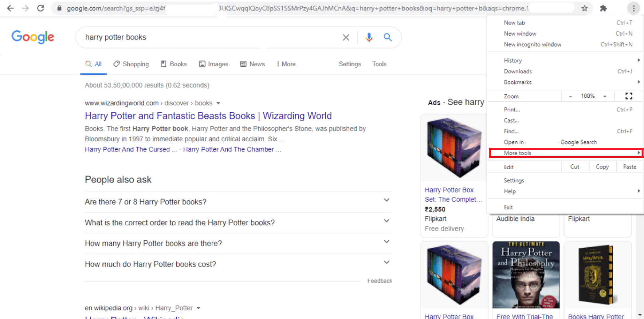Image resolution: width=644 pixels, height=319 pixels.
Task: Click the browser forward arrow
Action: (26, 8)
